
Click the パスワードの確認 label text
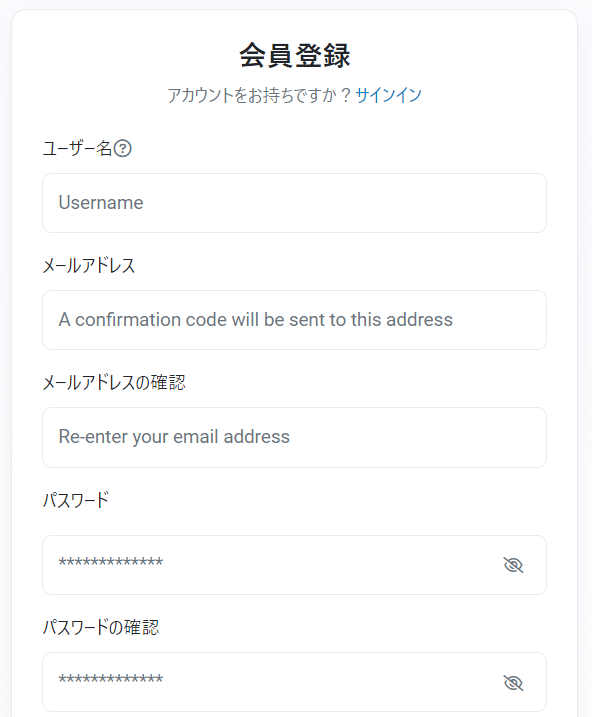click(101, 627)
